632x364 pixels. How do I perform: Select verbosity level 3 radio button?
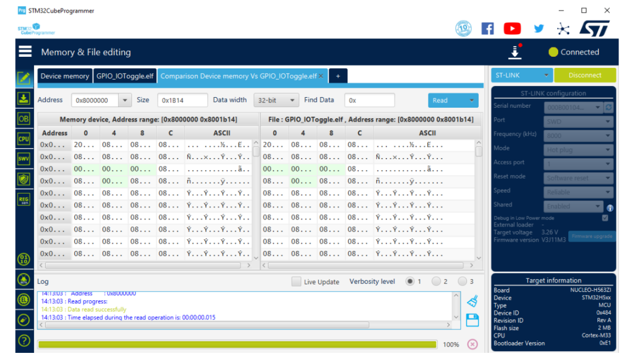point(462,281)
